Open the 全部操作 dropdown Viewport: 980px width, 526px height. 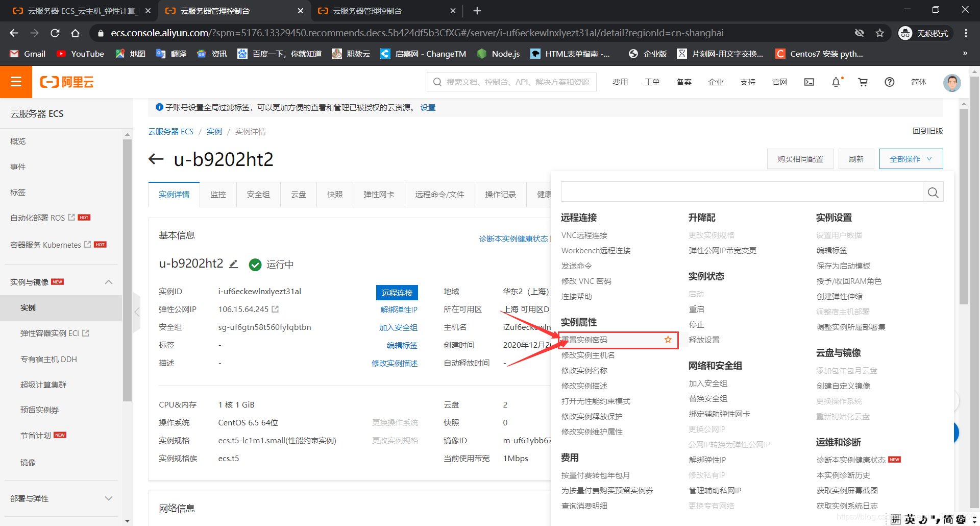(911, 159)
